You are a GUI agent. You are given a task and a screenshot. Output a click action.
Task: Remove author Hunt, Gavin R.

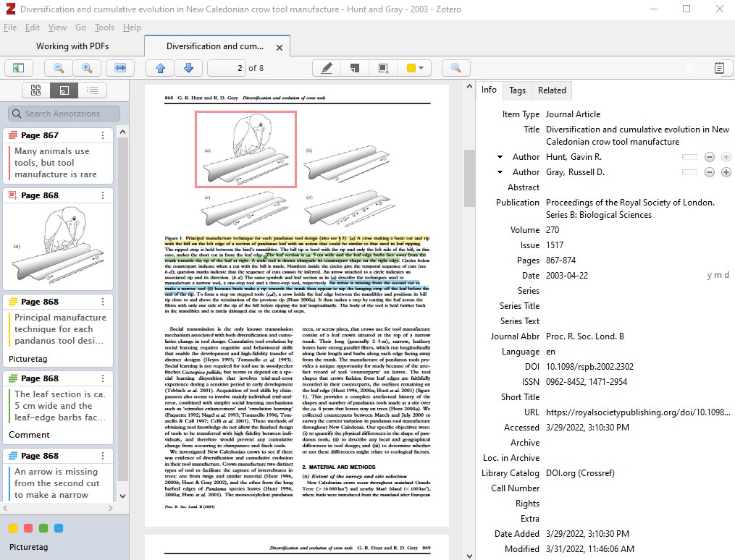[709, 157]
